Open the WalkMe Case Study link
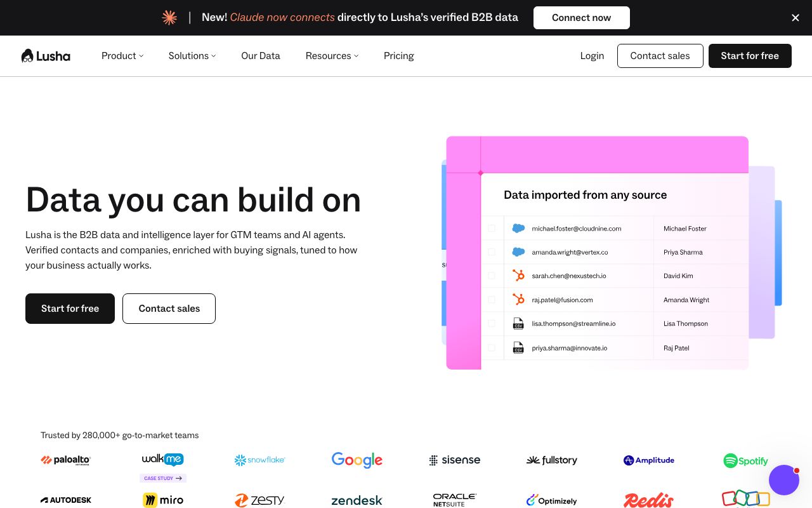 (x=163, y=478)
